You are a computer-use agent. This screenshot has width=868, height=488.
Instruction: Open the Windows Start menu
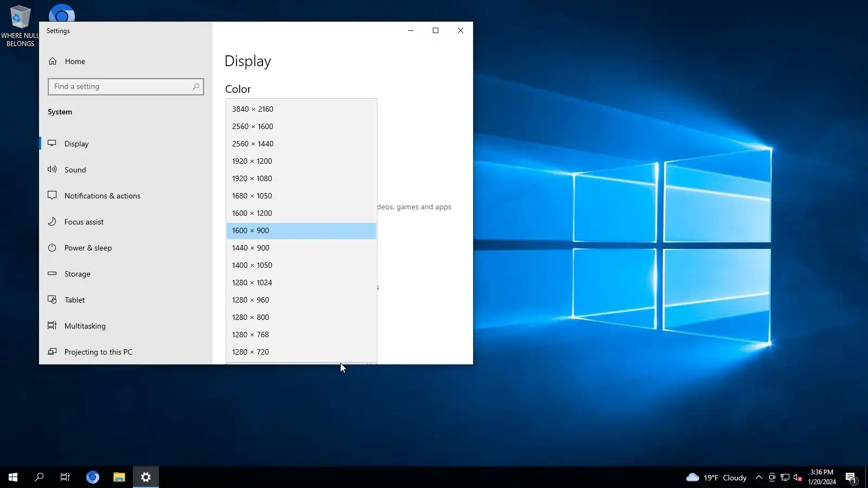[x=13, y=477]
